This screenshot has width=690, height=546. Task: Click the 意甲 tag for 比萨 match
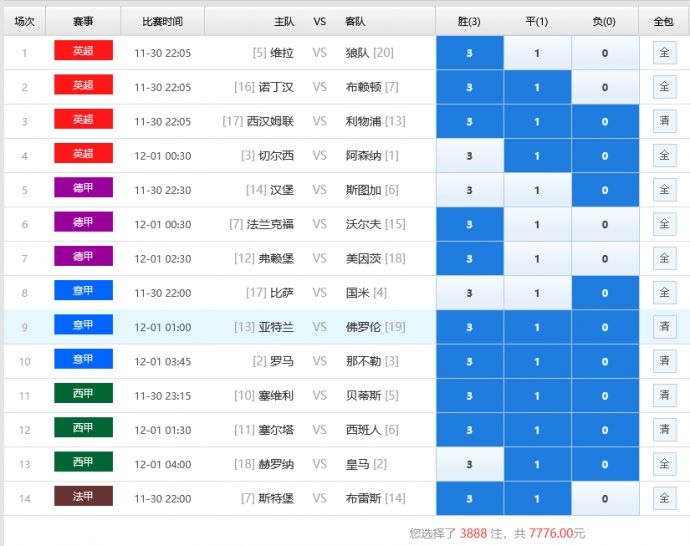(83, 290)
